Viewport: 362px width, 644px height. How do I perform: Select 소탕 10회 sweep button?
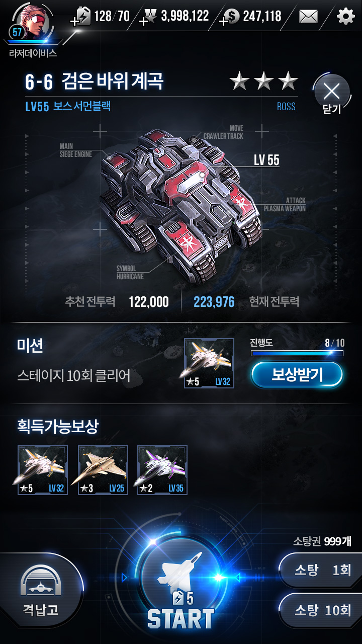click(322, 611)
